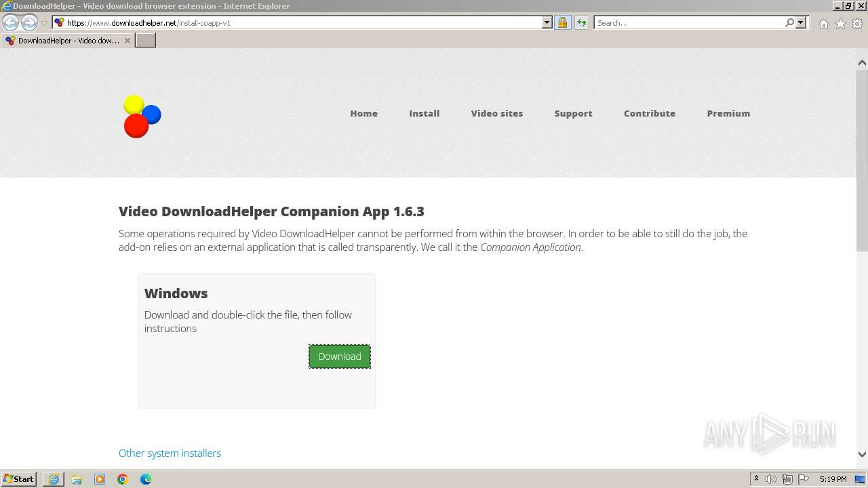Click the volume speaker tray icon
868x488 pixels.
tap(771, 479)
